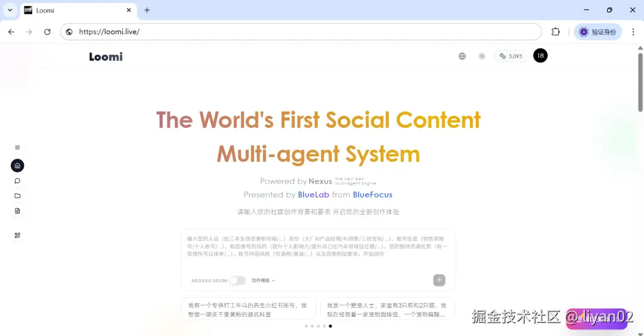The height and width of the screenshot is (336, 644).
Task: Open the folder icon in sidebar
Action: [17, 196]
